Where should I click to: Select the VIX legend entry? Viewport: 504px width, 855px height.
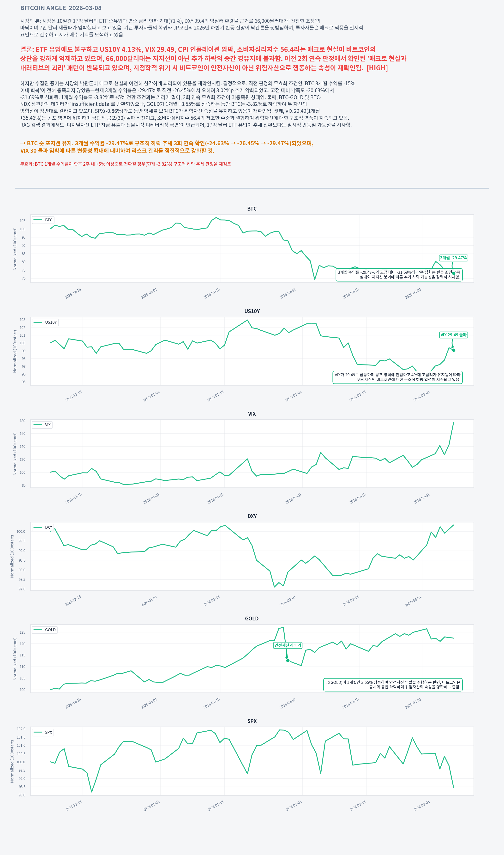click(x=42, y=424)
